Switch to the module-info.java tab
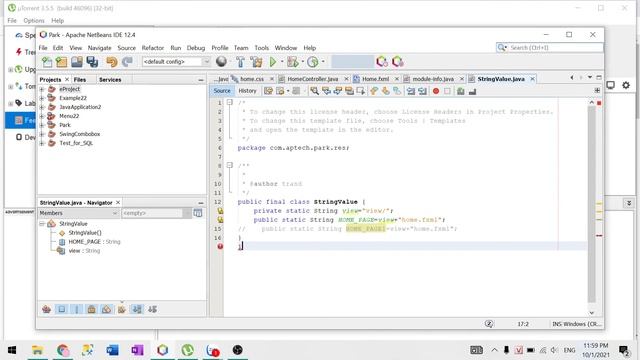The height and width of the screenshot is (360, 640). click(x=433, y=79)
